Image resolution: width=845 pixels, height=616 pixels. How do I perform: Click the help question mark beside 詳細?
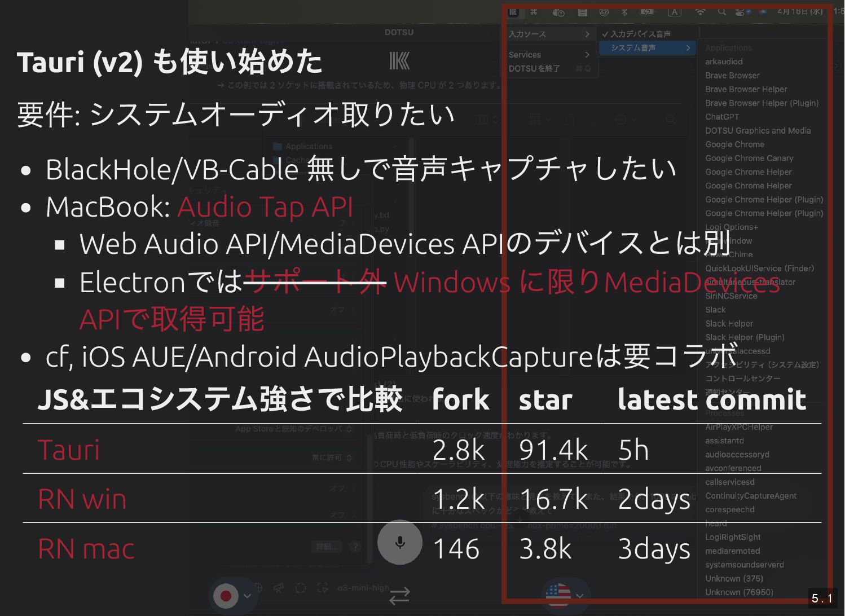click(355, 547)
